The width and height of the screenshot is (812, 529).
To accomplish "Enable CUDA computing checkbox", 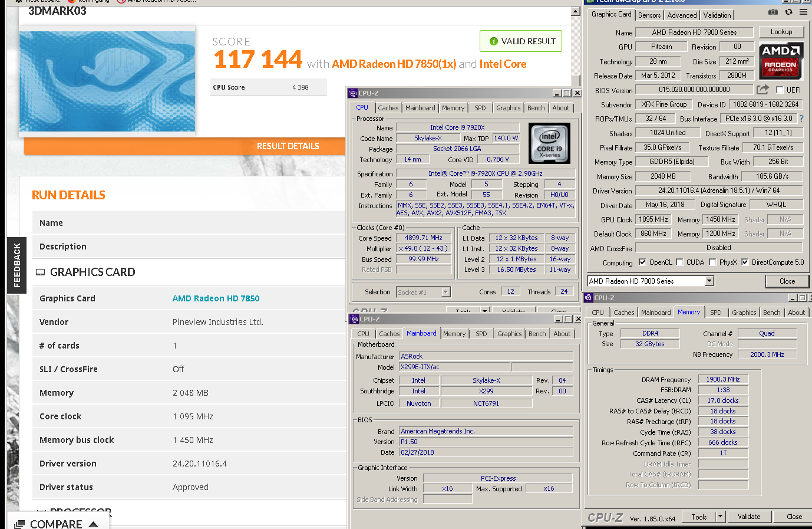I will [680, 262].
